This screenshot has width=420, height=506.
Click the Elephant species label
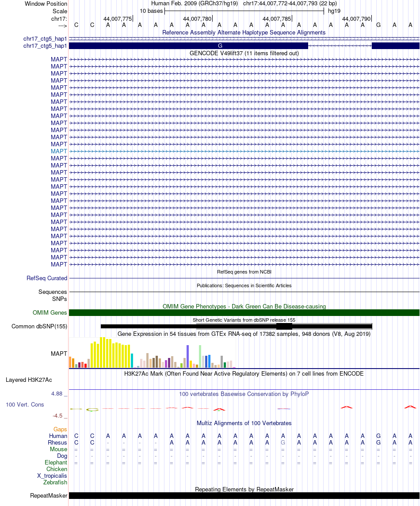(x=56, y=463)
